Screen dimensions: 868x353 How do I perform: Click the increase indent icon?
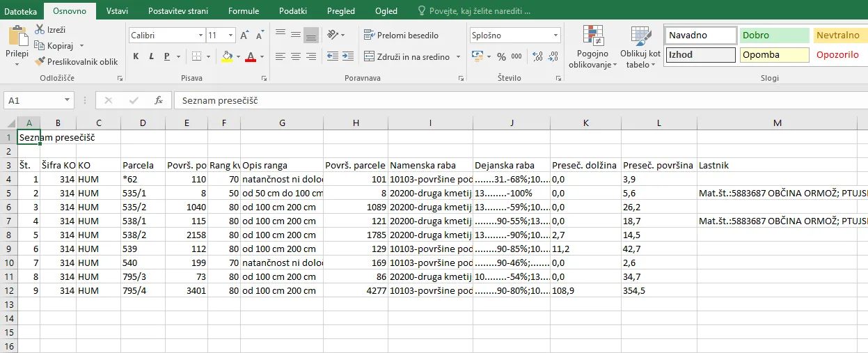click(348, 56)
